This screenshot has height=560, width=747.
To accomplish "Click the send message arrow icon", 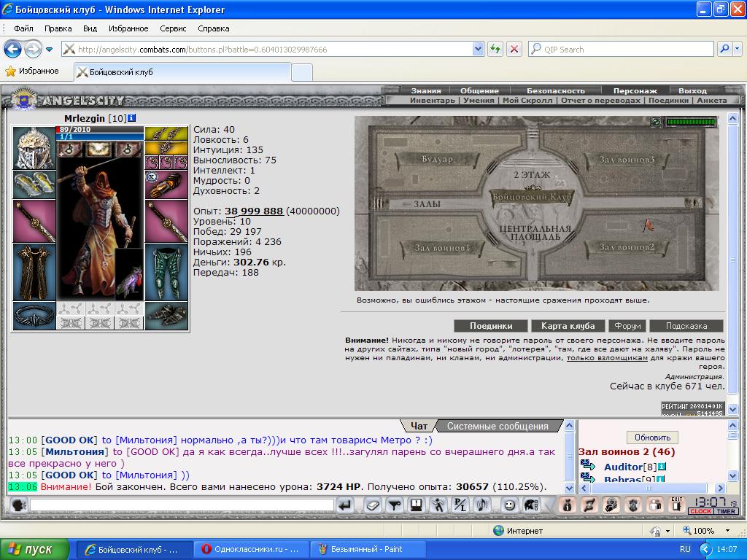I will [x=345, y=505].
